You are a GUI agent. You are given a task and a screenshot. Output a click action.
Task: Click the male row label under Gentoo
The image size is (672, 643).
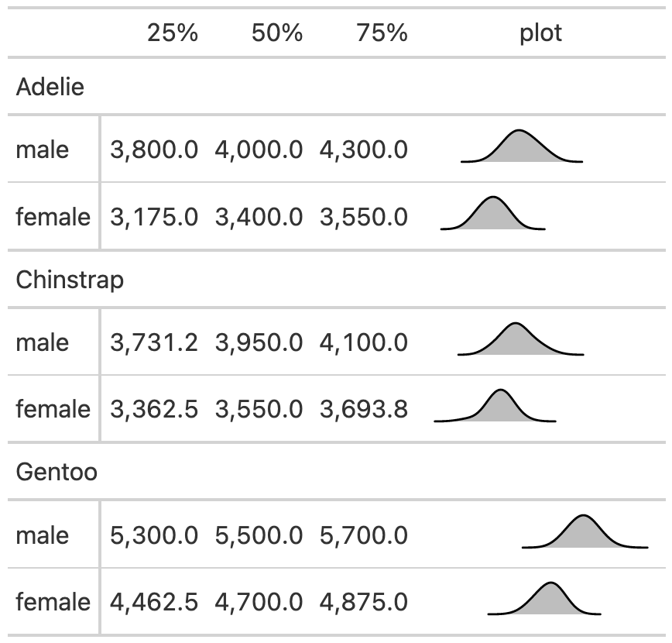(42, 535)
